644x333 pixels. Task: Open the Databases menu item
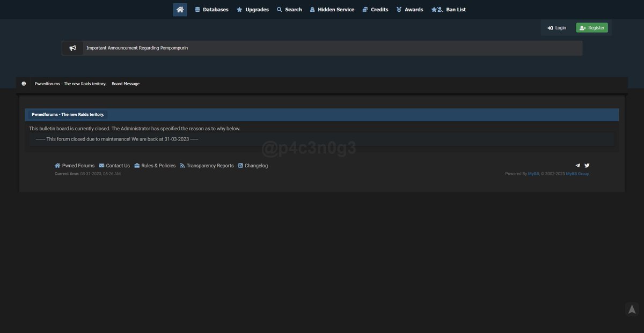(x=211, y=10)
